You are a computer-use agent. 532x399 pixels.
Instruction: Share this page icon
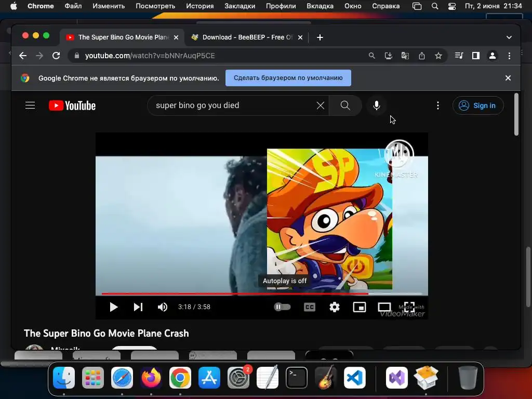422,56
